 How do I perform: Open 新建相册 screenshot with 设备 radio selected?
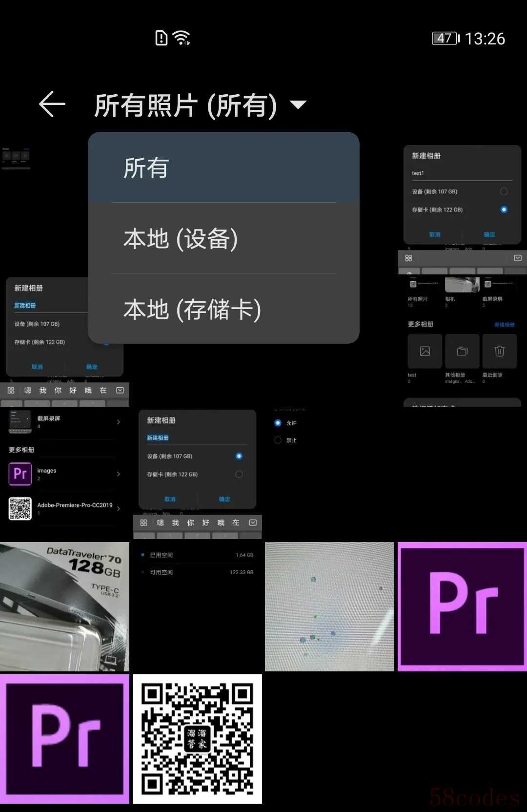[197, 474]
